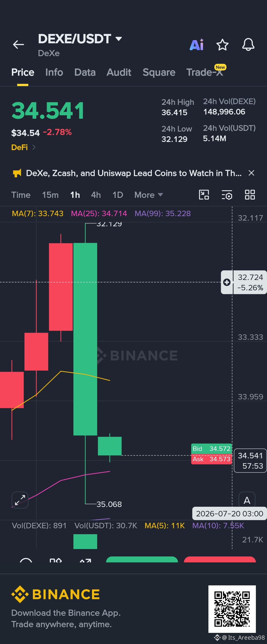
Task: Open the Trade-X tab
Action: click(205, 72)
